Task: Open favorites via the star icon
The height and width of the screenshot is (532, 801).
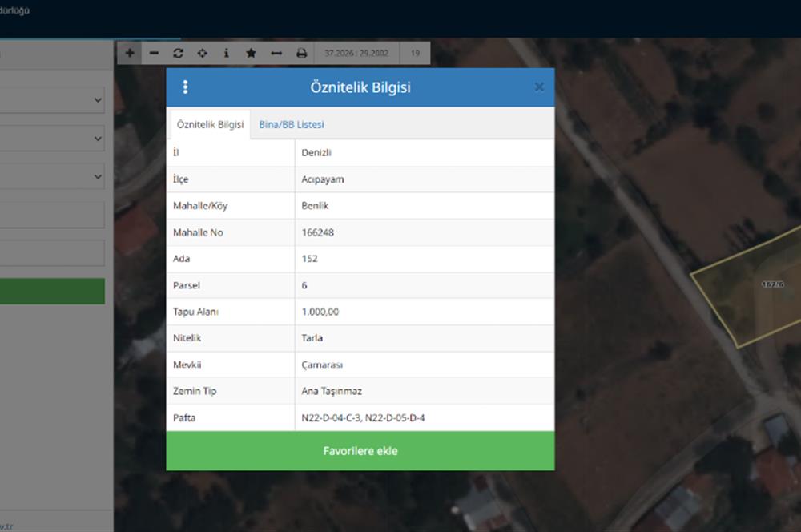Action: click(251, 53)
